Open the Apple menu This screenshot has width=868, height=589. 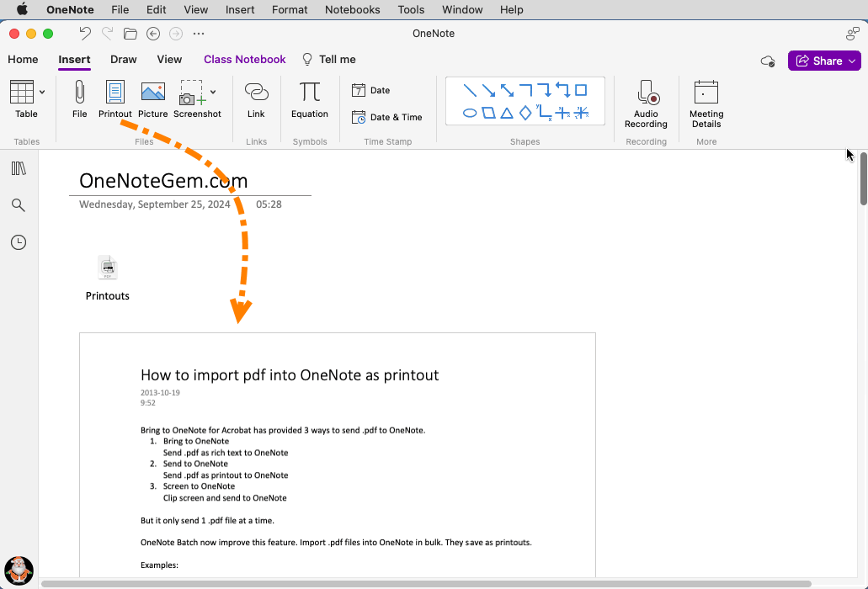coord(22,9)
